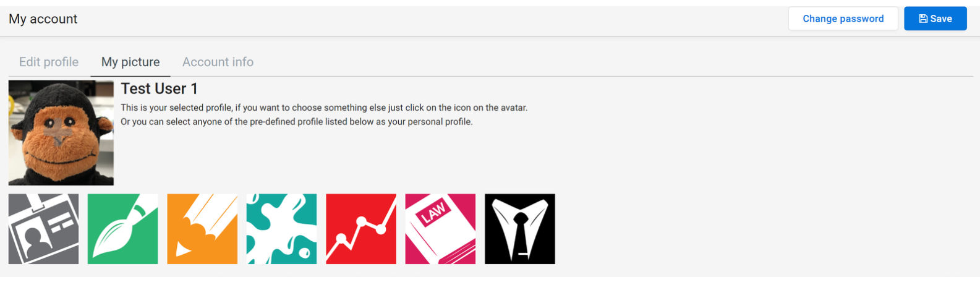This screenshot has height=282, width=980.
Task: Open the Account info tab
Action: click(x=218, y=62)
